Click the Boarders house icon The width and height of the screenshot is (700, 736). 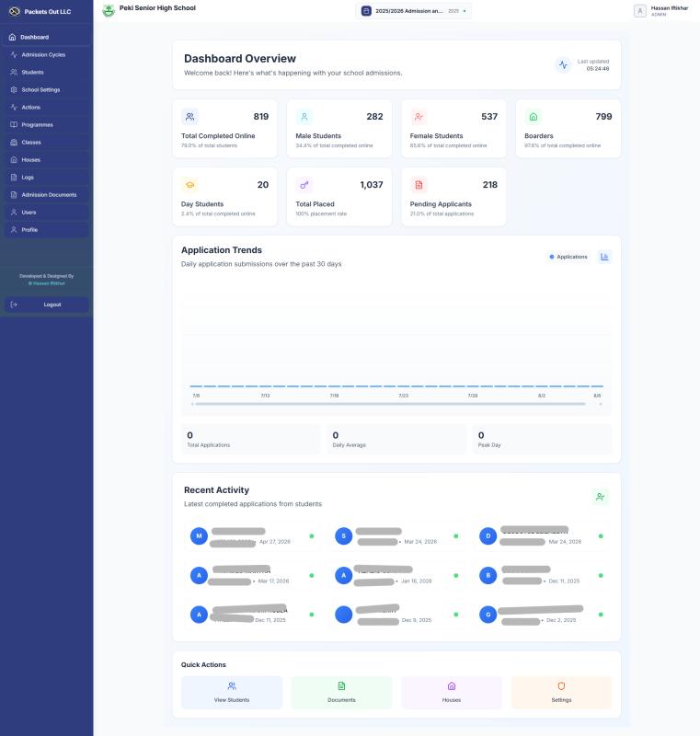click(534, 117)
